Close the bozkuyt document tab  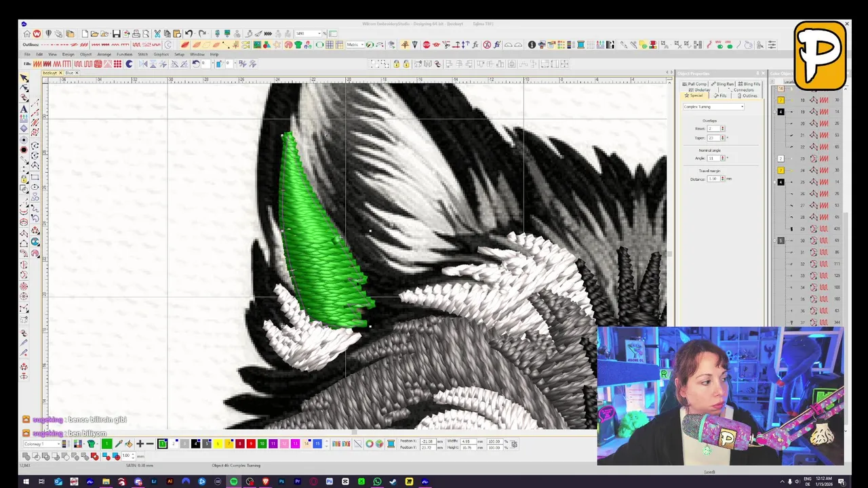coord(60,73)
